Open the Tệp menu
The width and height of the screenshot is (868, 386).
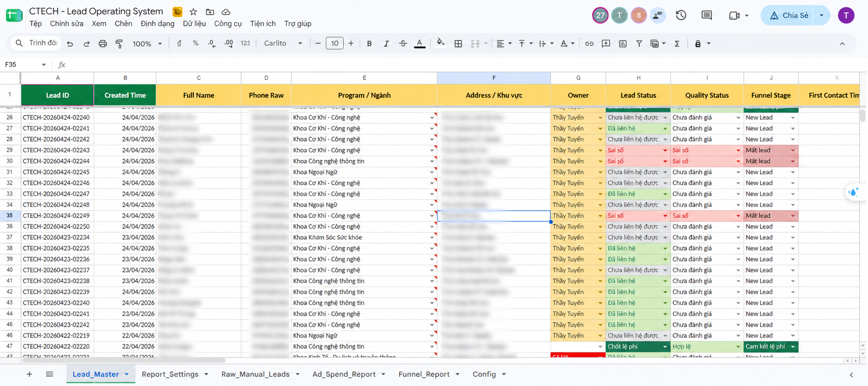[x=36, y=24]
